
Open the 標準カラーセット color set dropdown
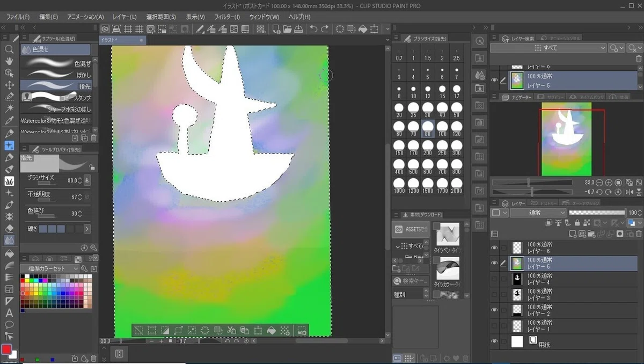pyautogui.click(x=50, y=268)
